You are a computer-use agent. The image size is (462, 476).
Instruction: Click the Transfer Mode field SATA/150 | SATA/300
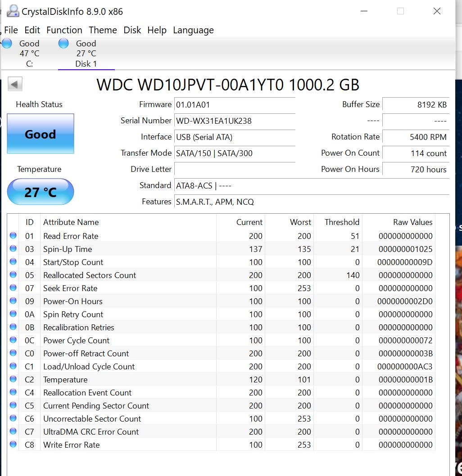[235, 153]
